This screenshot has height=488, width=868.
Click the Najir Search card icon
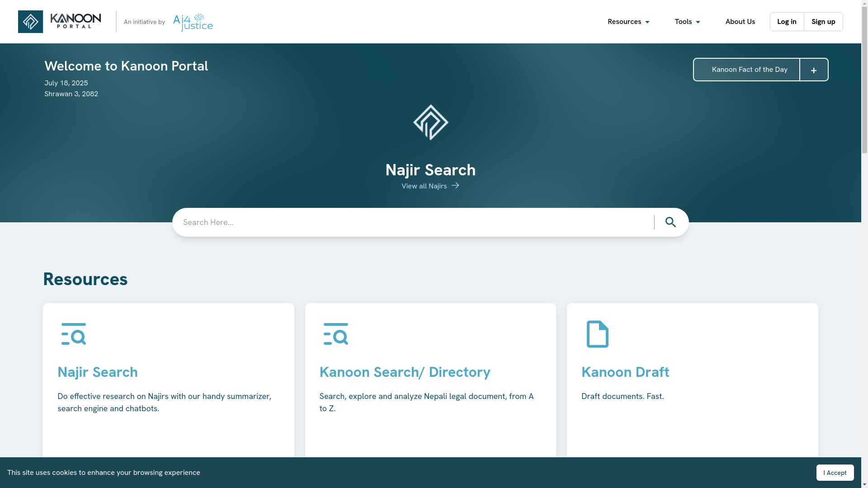coord(74,334)
